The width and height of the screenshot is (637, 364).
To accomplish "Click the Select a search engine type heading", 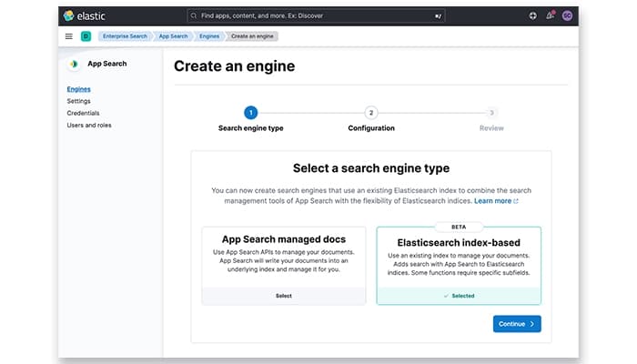I will click(x=371, y=168).
